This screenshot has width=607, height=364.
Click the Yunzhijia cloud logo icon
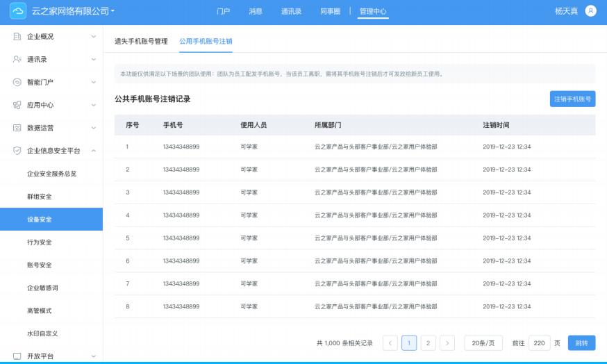[18, 11]
